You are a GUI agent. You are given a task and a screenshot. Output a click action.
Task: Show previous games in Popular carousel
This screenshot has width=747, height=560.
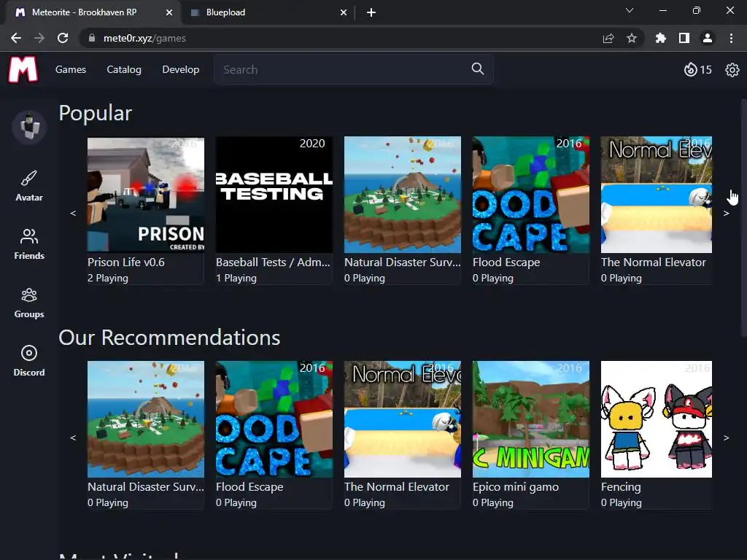(x=73, y=213)
